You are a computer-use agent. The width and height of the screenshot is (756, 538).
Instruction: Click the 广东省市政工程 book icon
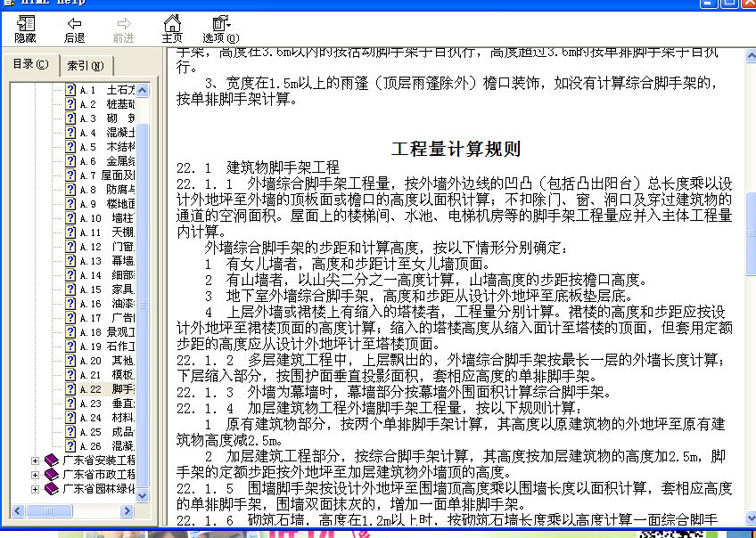51,475
